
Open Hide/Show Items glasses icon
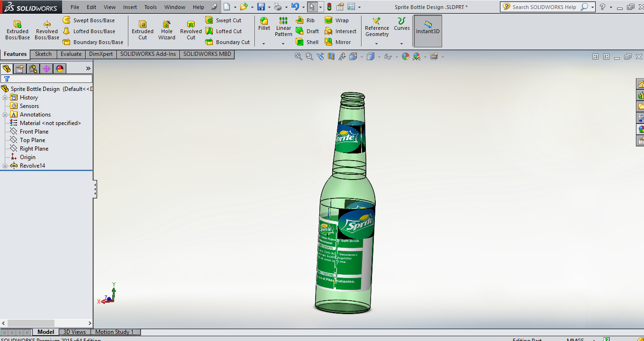point(388,56)
